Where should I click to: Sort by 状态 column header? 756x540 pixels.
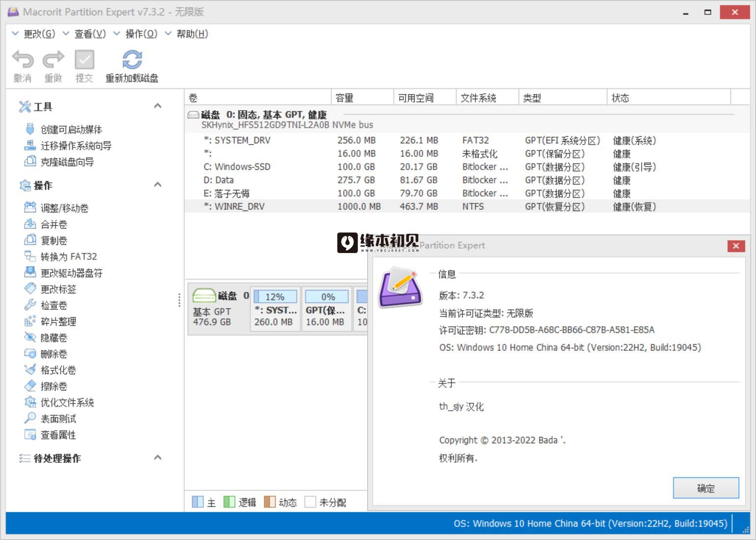(x=669, y=98)
